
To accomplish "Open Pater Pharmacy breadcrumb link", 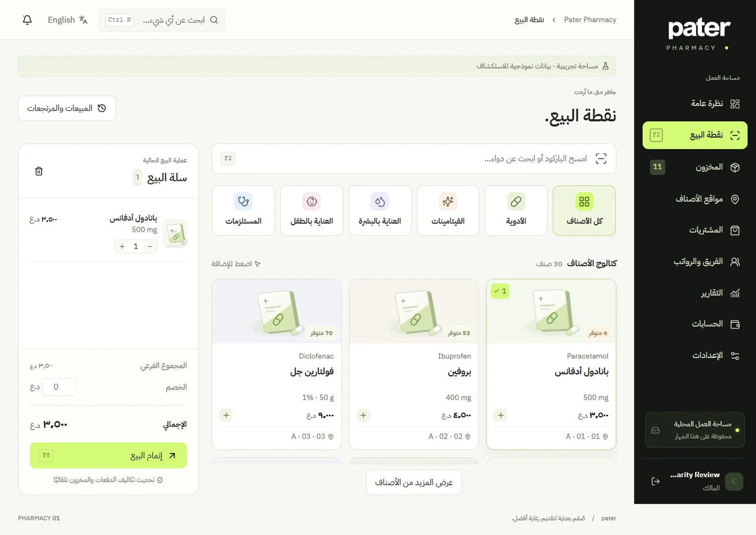I will click(x=590, y=20).
